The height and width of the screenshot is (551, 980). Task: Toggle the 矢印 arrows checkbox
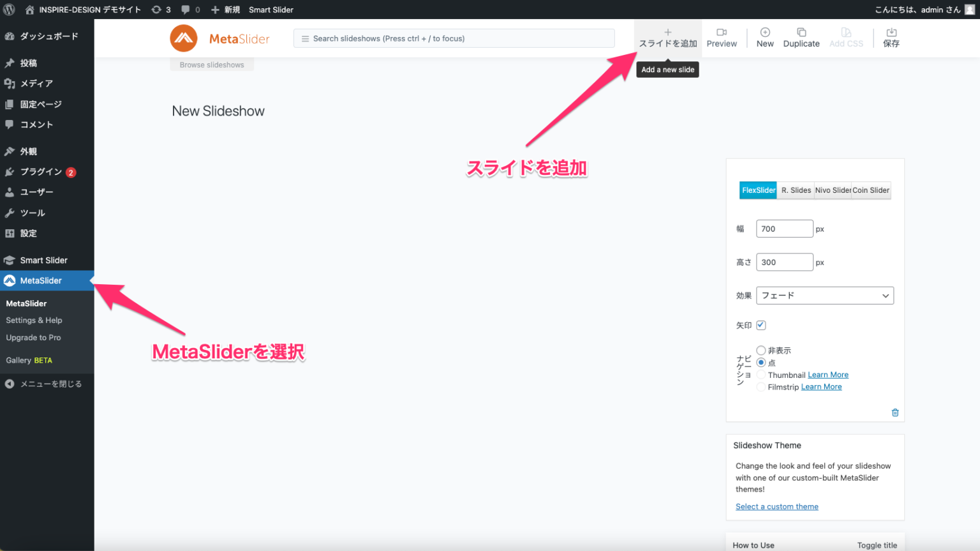pyautogui.click(x=761, y=325)
